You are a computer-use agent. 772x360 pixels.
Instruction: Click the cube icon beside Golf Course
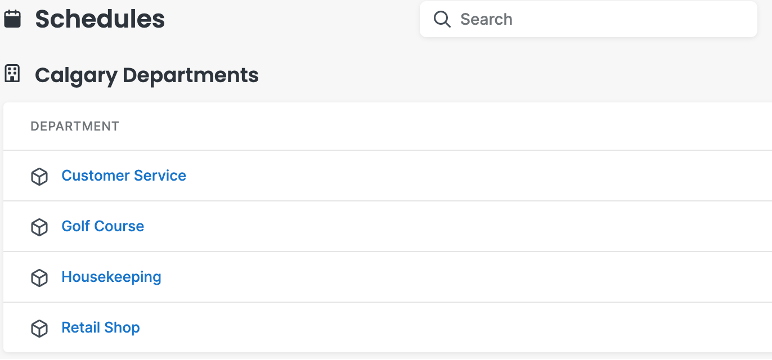39,227
